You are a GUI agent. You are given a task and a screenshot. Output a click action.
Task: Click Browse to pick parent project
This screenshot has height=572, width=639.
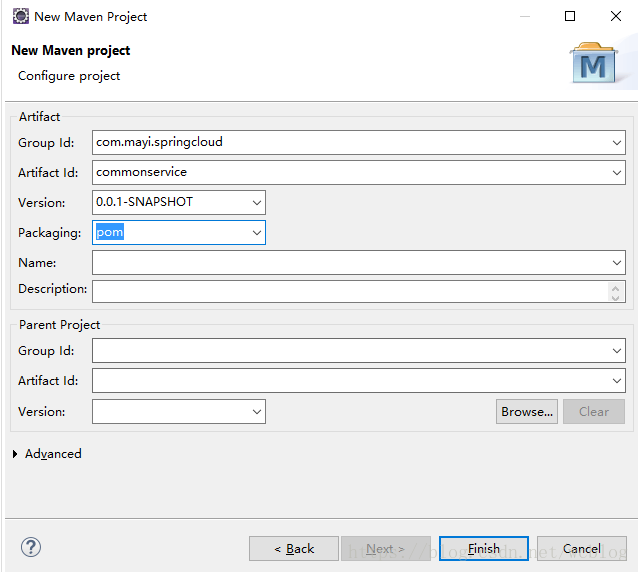click(527, 411)
